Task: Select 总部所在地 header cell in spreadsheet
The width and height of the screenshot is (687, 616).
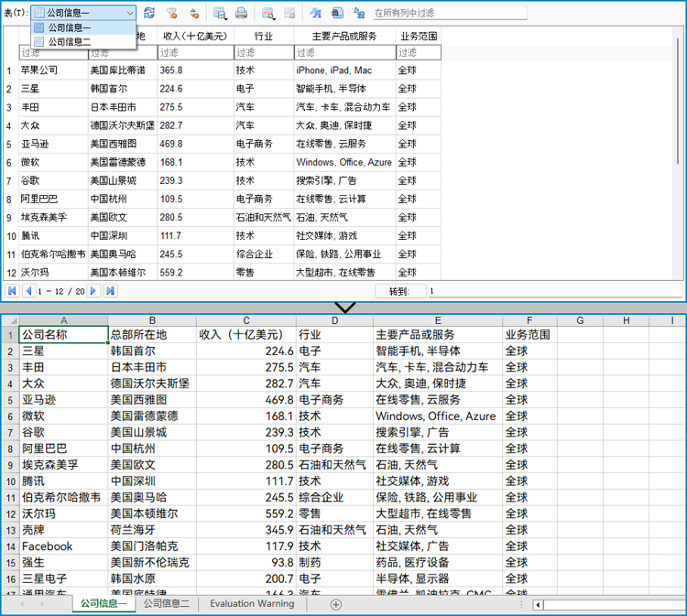Action: [152, 335]
